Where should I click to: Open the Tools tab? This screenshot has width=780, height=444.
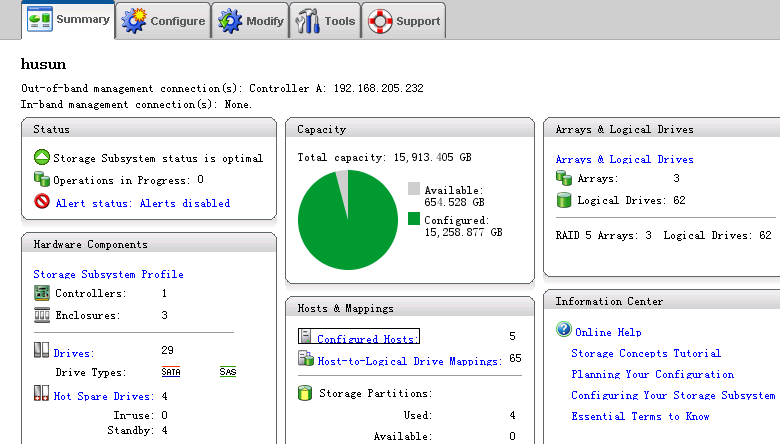point(325,21)
